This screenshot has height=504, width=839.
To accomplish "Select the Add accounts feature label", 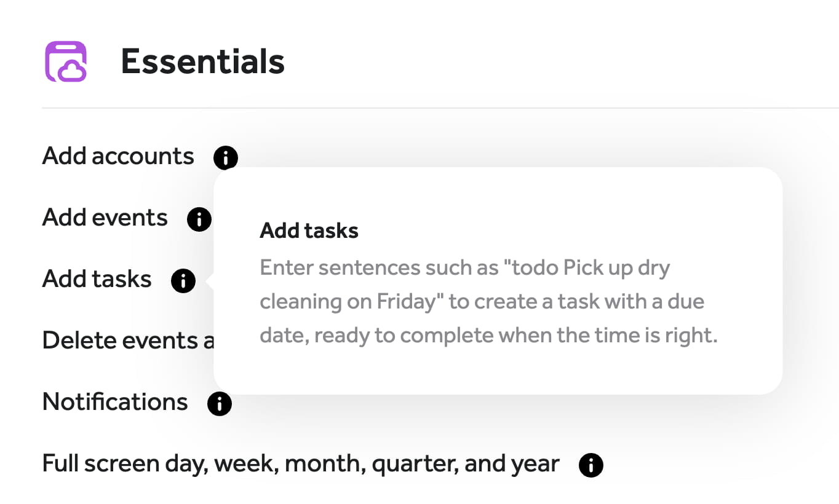I will pyautogui.click(x=118, y=156).
